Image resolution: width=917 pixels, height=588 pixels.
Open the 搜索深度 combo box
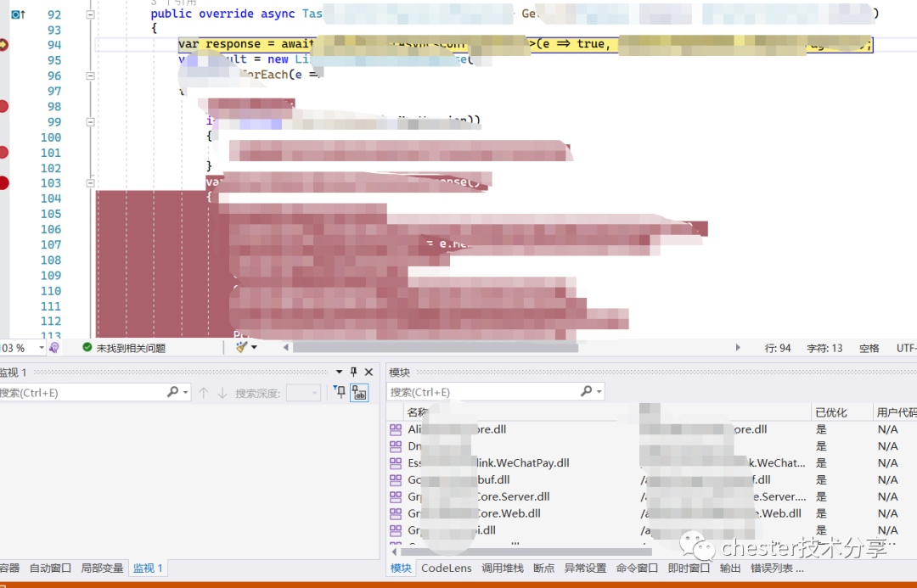(x=303, y=393)
